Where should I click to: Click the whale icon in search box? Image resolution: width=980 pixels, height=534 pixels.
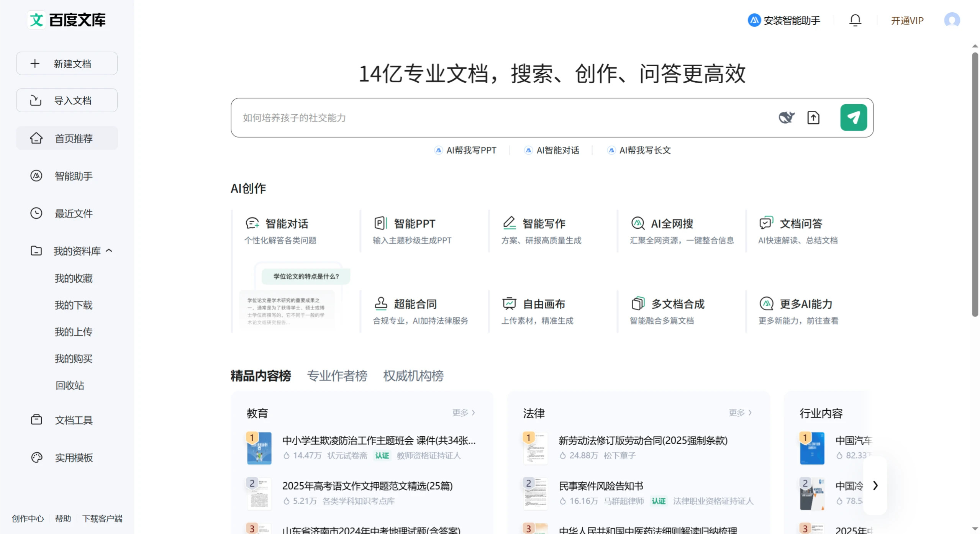point(786,117)
